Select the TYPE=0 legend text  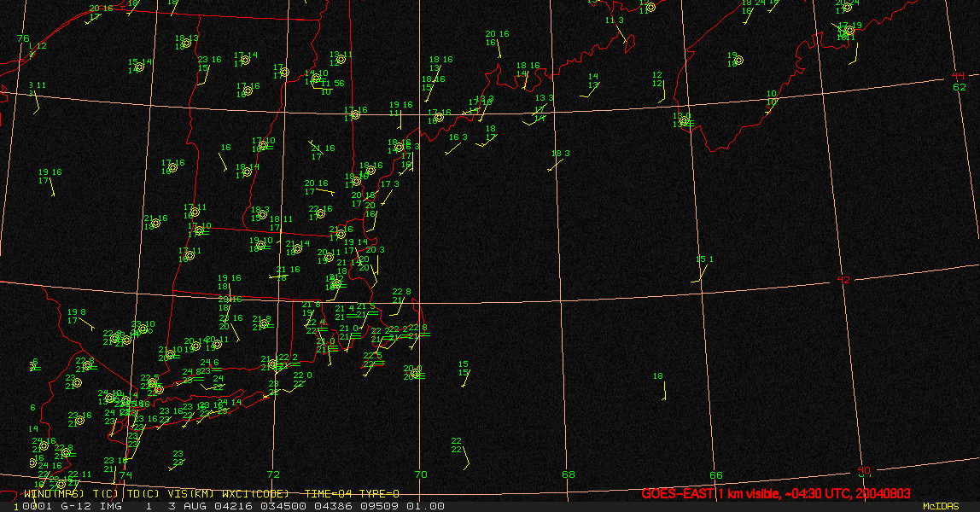[x=377, y=494]
